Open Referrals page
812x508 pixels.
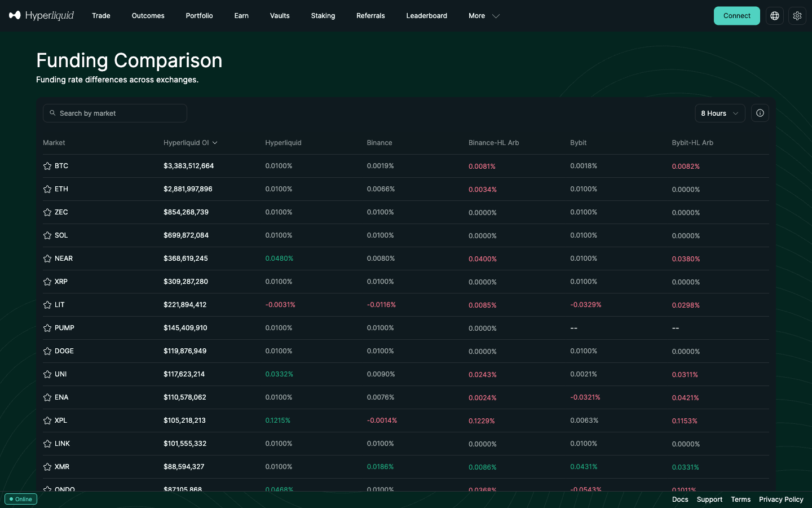[x=370, y=16]
